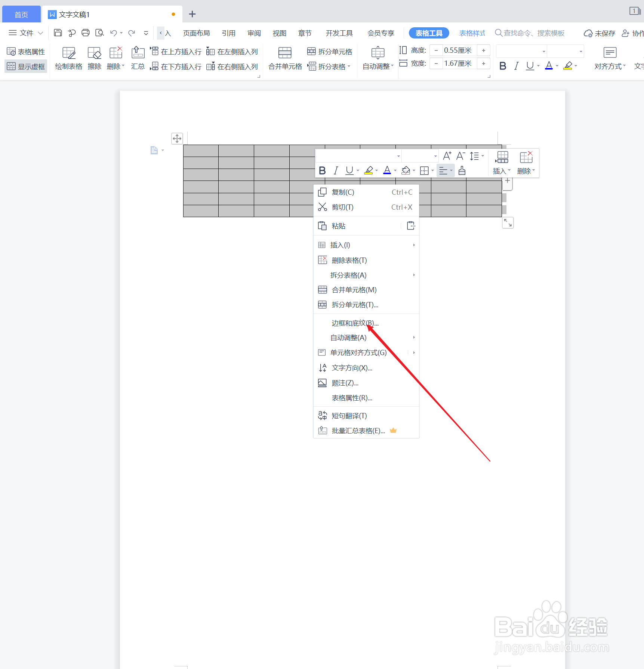Toggle Underline in the floating toolbar
Screen dimensions: 644x669
tap(349, 170)
